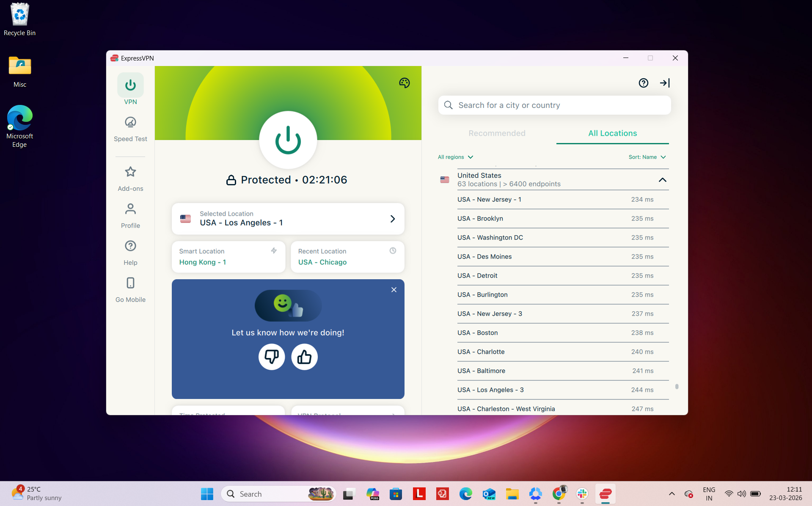Collapse the United States location group

[x=662, y=180]
